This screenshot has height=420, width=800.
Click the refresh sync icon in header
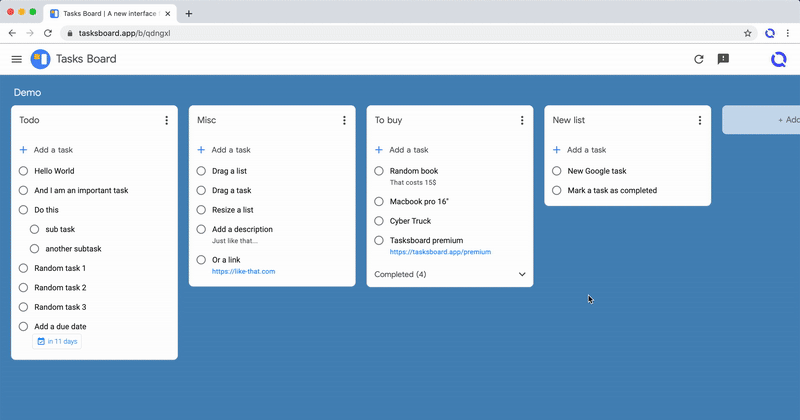click(x=699, y=59)
